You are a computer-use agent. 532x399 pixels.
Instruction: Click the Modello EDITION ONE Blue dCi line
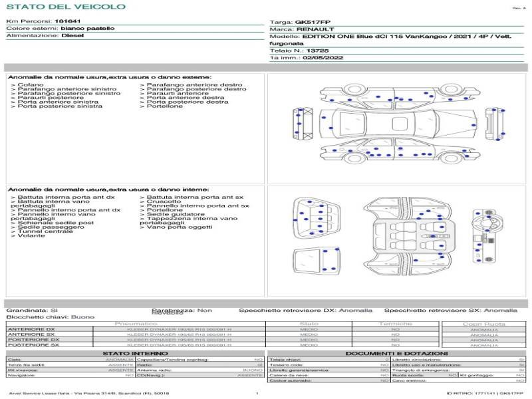[x=390, y=40]
